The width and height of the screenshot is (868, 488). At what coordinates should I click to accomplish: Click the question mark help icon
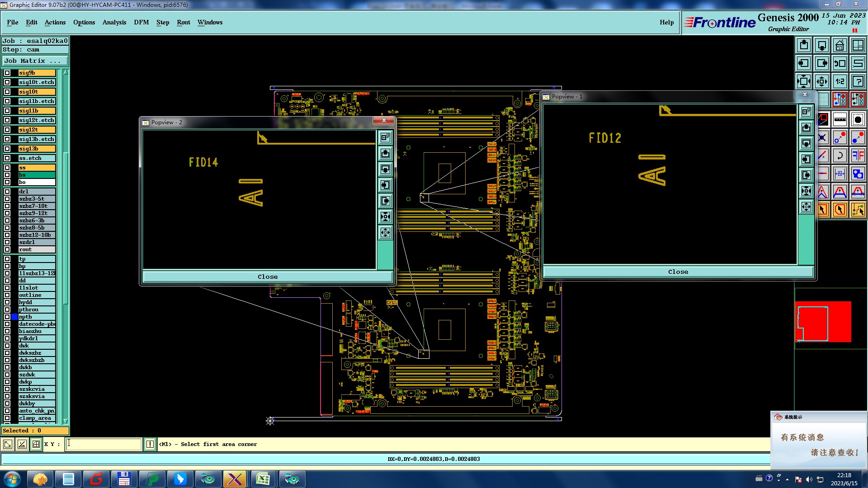click(858, 81)
